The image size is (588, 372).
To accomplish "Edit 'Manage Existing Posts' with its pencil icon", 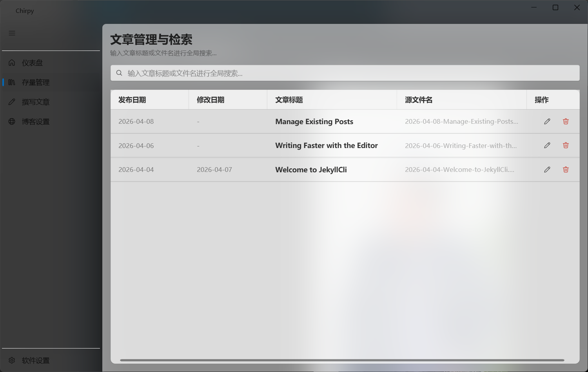I will coord(547,121).
